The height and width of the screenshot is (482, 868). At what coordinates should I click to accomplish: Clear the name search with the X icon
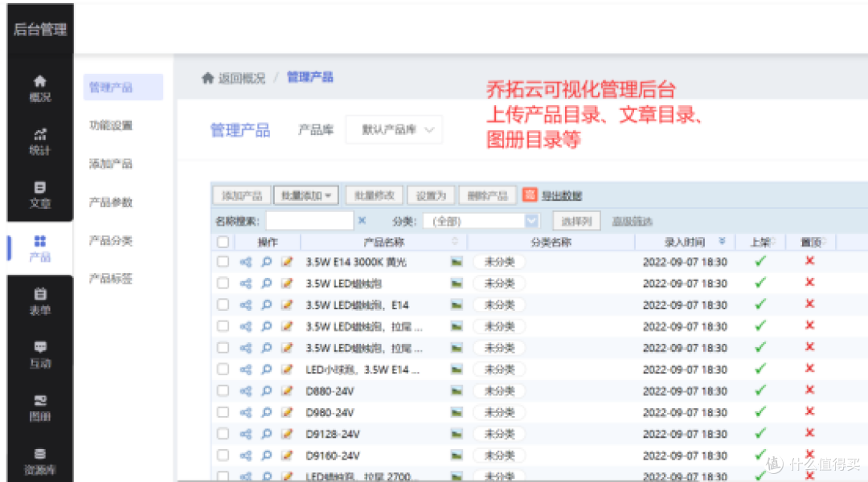tap(362, 221)
